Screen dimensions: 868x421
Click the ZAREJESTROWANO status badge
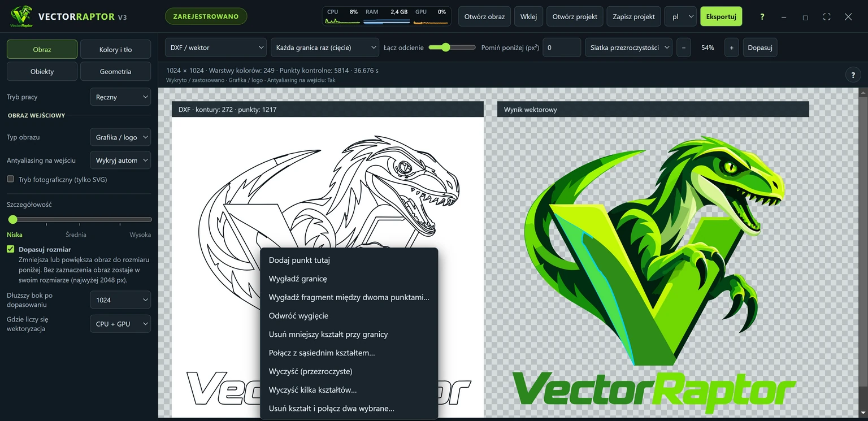206,16
